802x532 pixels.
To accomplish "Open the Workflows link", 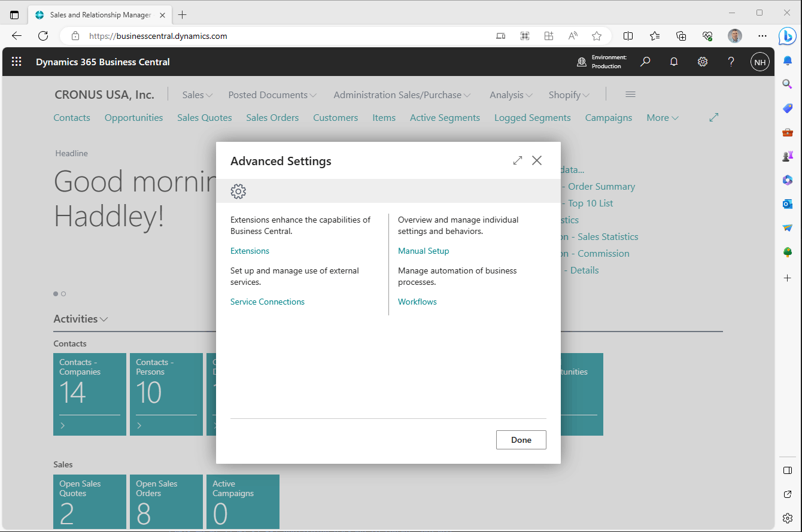I will [418, 302].
